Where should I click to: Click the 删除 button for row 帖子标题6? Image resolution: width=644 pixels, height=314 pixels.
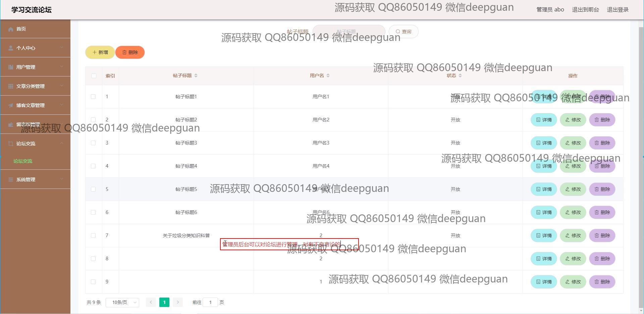coord(602,212)
